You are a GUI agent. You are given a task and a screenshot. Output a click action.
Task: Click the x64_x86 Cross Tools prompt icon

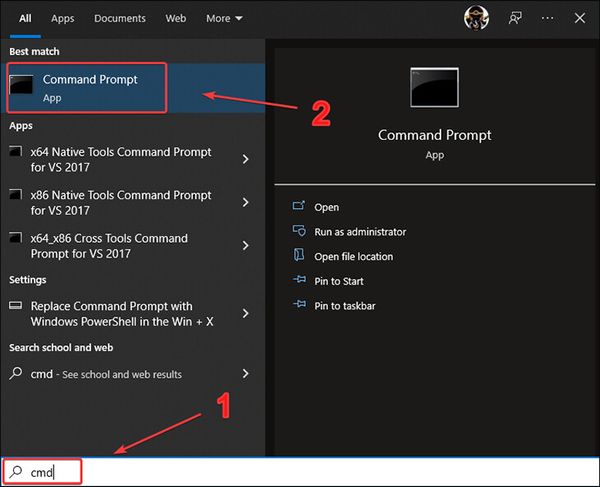tap(16, 239)
